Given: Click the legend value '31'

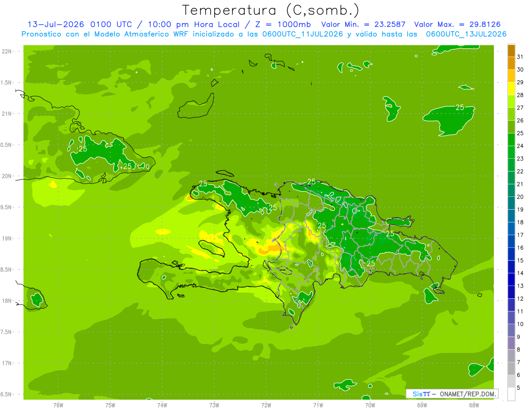Looking at the screenshot, I should [520, 57].
